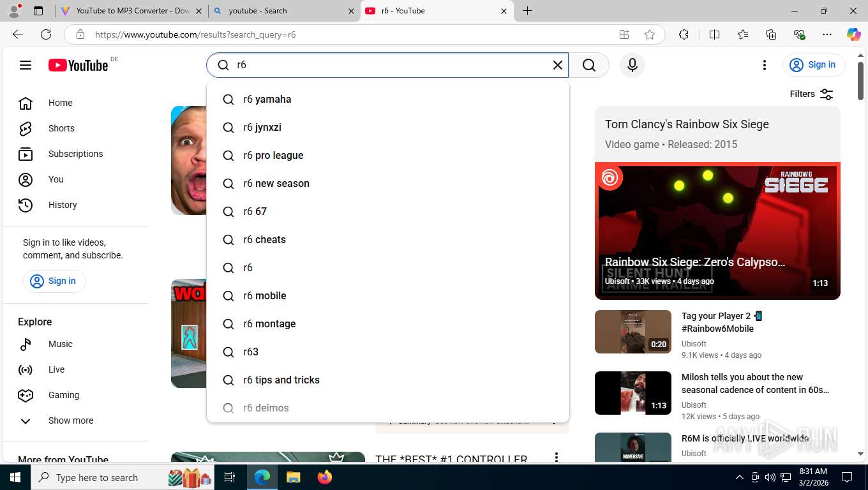Select suggestion 'r6 67'

click(388, 212)
